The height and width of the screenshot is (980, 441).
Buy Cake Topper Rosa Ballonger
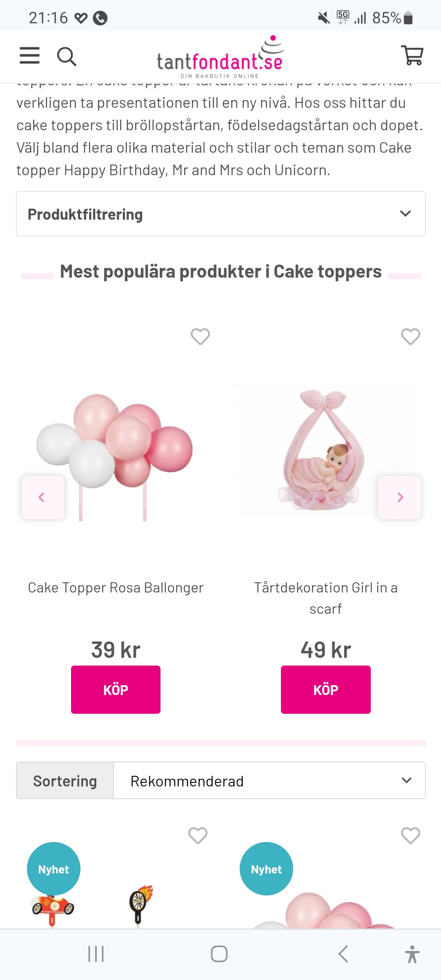(116, 690)
